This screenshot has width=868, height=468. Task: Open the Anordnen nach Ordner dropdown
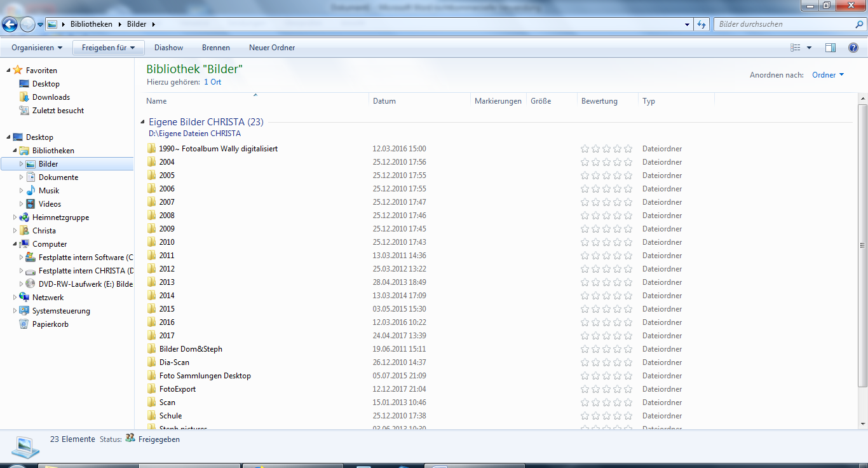click(828, 75)
